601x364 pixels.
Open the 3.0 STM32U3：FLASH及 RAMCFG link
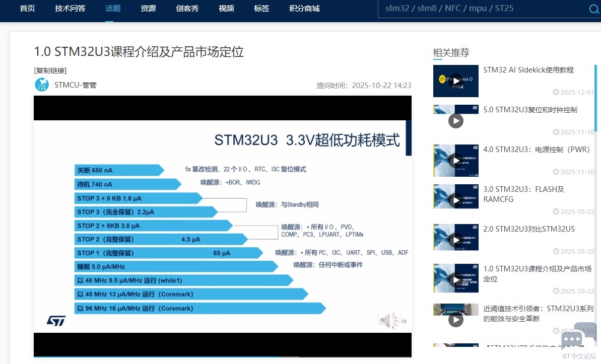[523, 194]
